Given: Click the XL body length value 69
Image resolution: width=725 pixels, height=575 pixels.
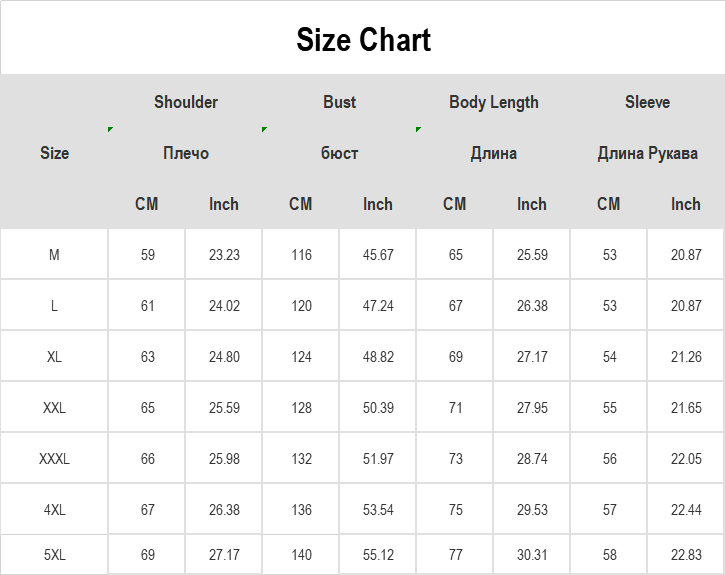Looking at the screenshot, I should (455, 357).
